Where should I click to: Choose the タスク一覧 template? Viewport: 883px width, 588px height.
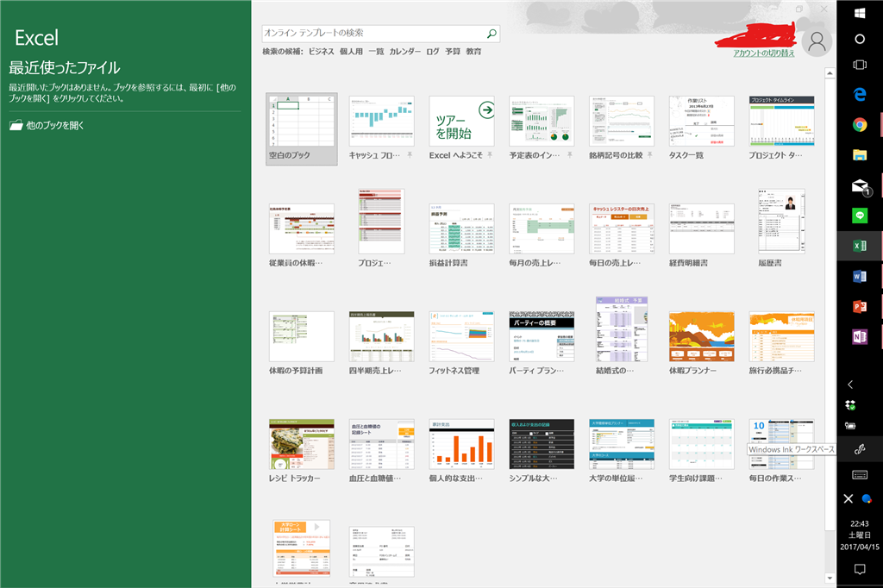coord(701,128)
